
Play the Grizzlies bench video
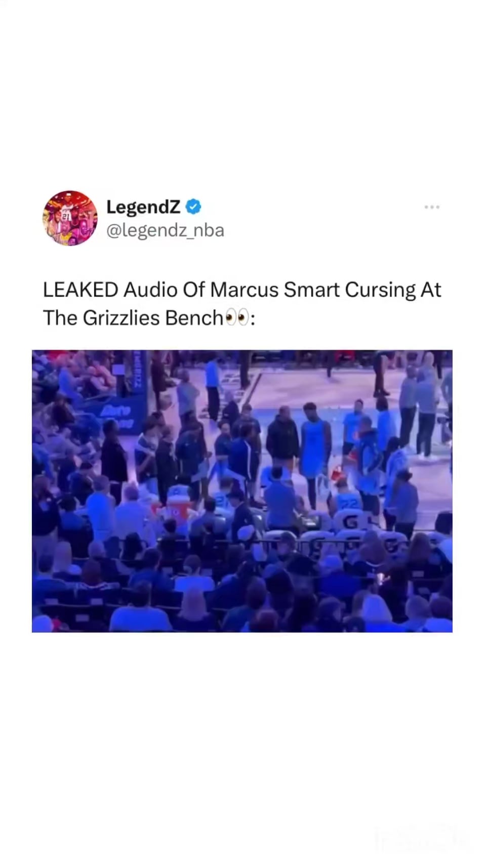click(x=242, y=491)
